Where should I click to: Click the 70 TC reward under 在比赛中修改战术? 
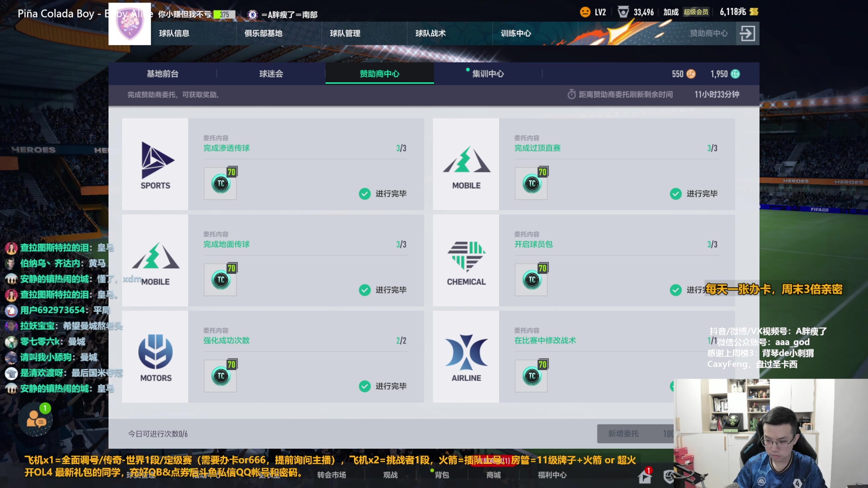(x=532, y=376)
